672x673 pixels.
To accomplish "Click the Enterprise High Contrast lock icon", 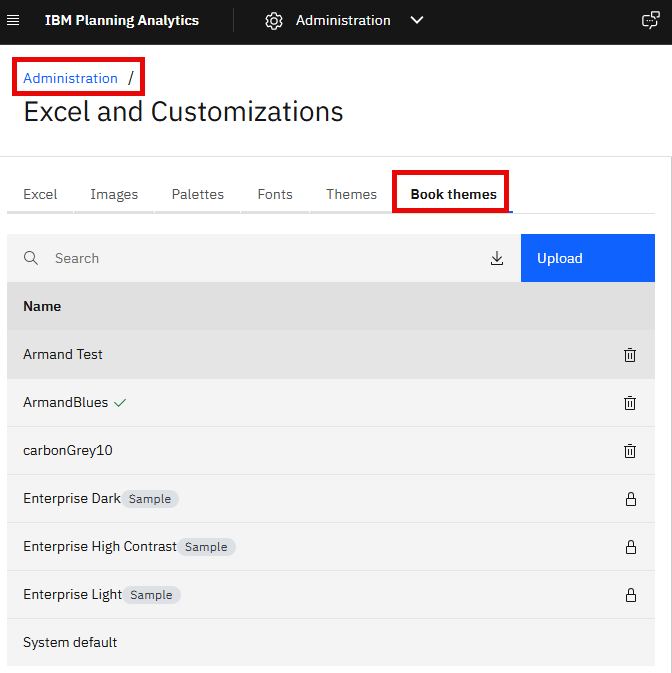I will click(630, 547).
